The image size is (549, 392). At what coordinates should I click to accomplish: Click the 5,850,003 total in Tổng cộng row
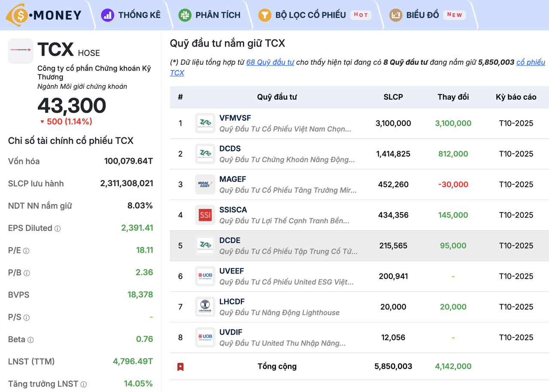[x=393, y=366]
